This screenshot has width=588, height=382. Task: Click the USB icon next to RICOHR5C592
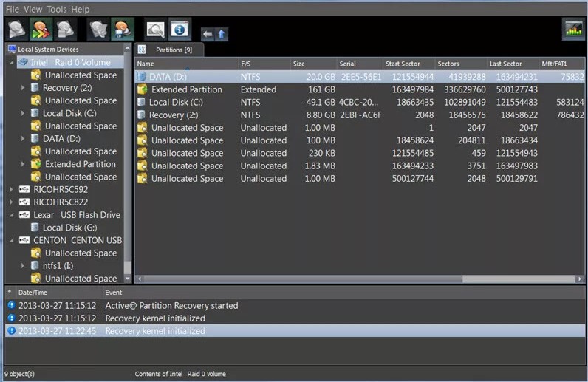[24, 189]
